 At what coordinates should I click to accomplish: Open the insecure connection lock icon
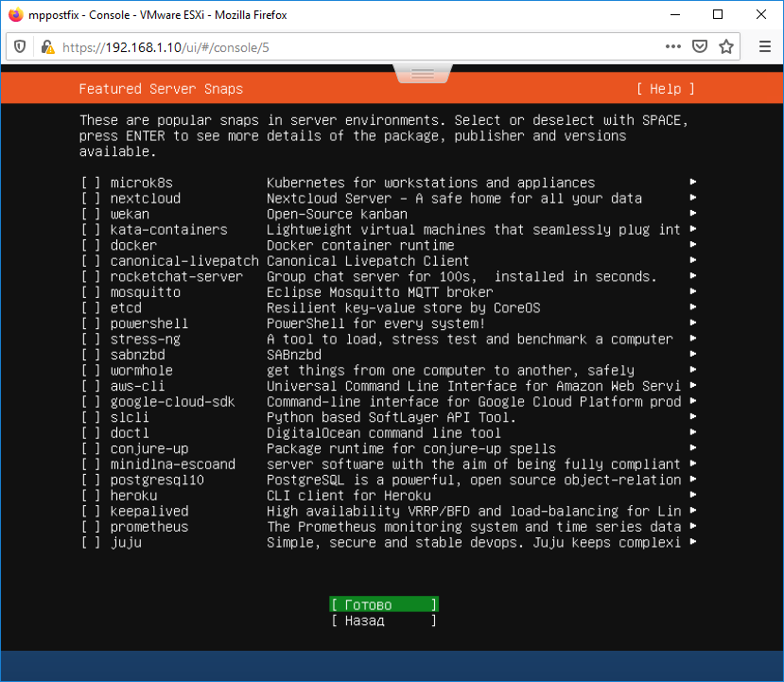click(47, 47)
